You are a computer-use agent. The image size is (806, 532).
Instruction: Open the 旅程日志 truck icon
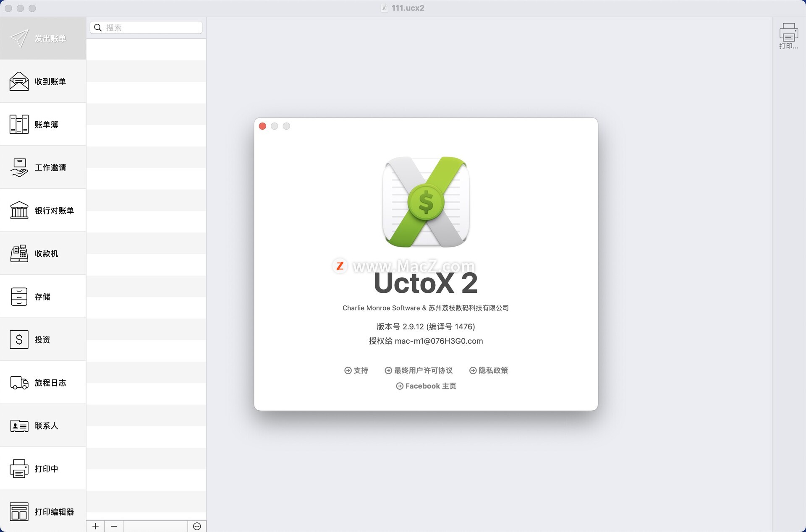[19, 383]
